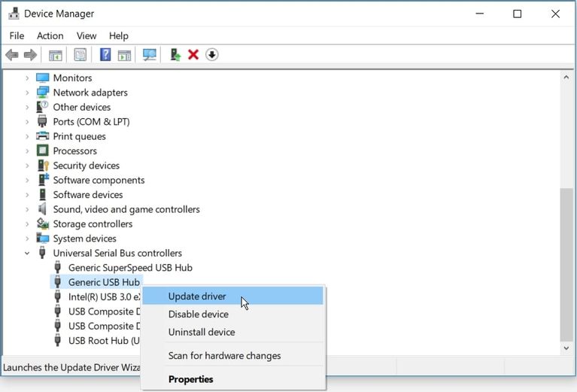Select Generic SuperSpeed USB Hub device
The height and width of the screenshot is (392, 577).
(130, 268)
